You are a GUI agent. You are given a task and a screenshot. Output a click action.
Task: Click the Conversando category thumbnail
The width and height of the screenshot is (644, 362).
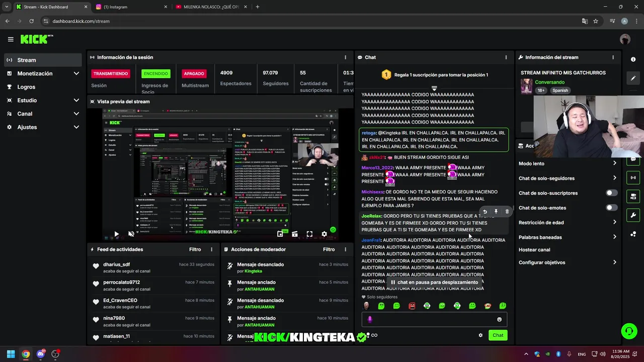526,86
